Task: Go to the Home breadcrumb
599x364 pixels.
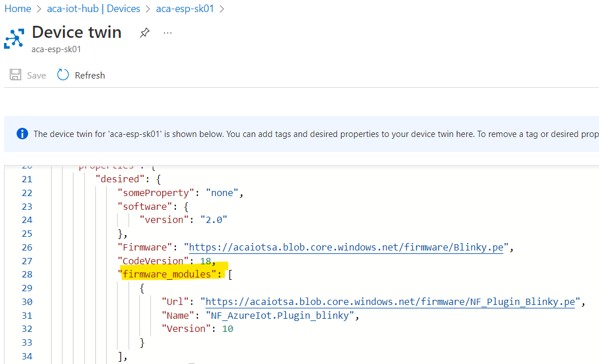Action: tap(18, 9)
